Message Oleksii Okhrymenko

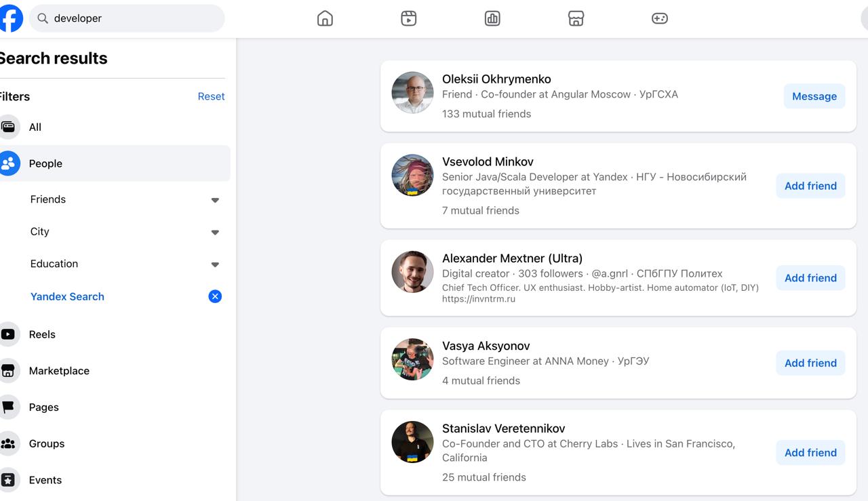(814, 96)
